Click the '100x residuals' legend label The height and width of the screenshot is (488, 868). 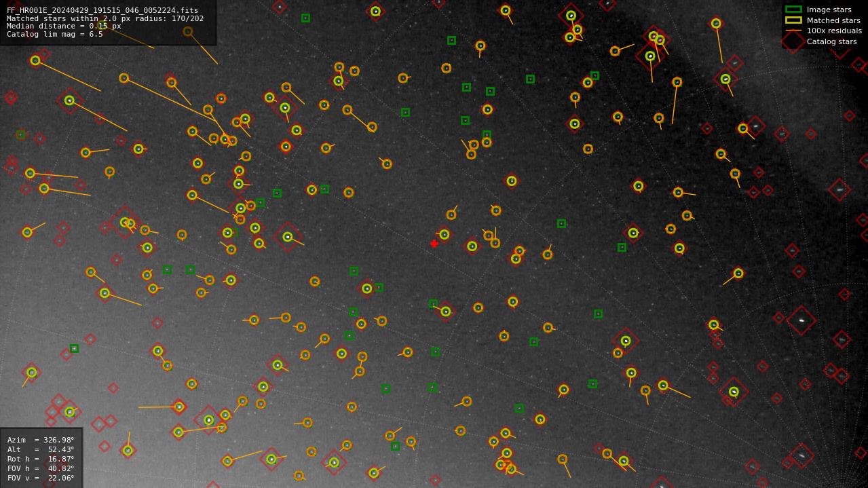pos(834,31)
